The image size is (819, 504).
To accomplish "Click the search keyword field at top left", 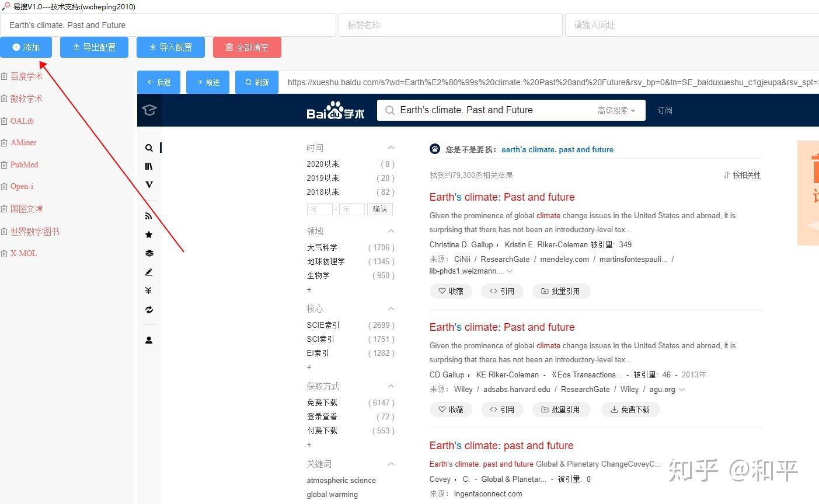I will (x=168, y=25).
